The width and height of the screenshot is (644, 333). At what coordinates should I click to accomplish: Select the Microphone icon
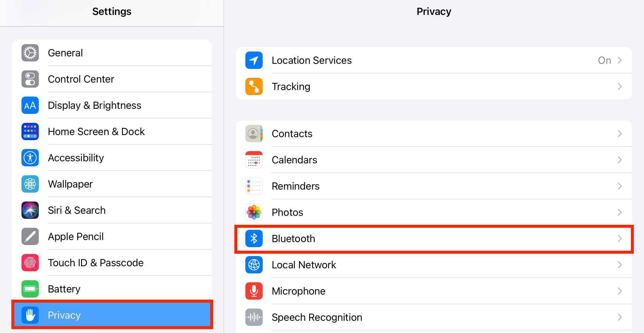pos(254,291)
